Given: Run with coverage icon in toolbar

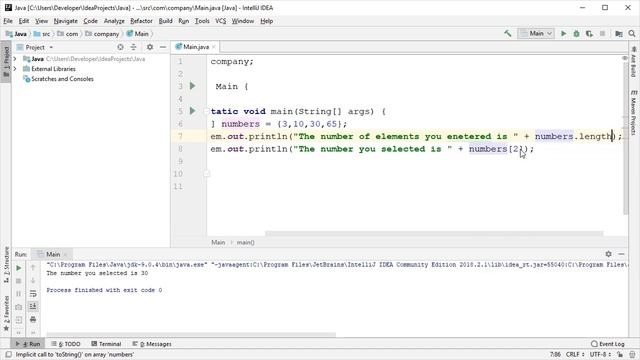Looking at the screenshot, I should tap(589, 33).
